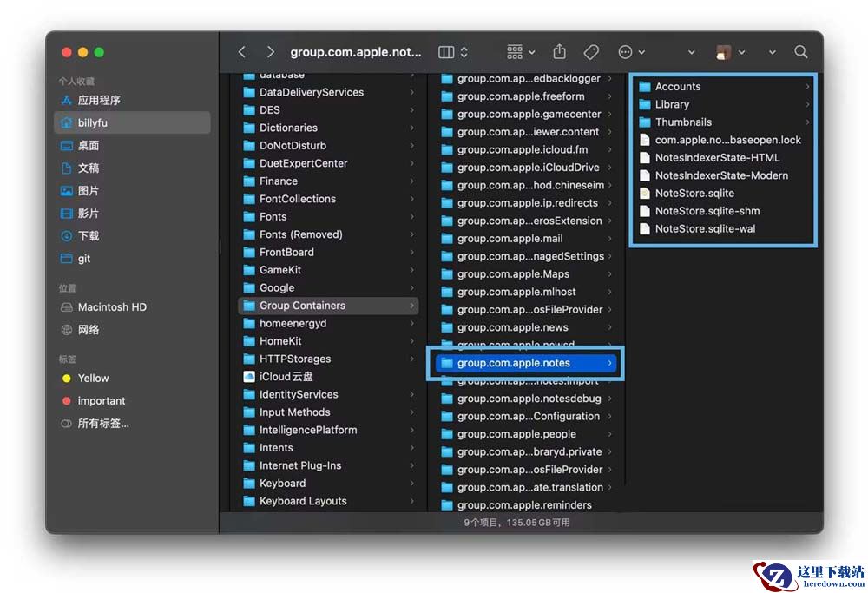The image size is (868, 593).
Task: Click the Accounts folder icon
Action: coord(644,87)
